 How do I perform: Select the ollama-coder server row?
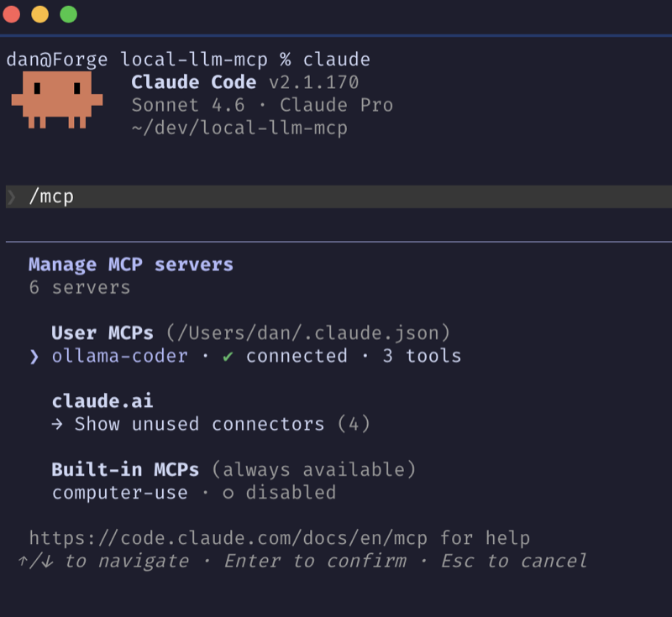coord(256,356)
